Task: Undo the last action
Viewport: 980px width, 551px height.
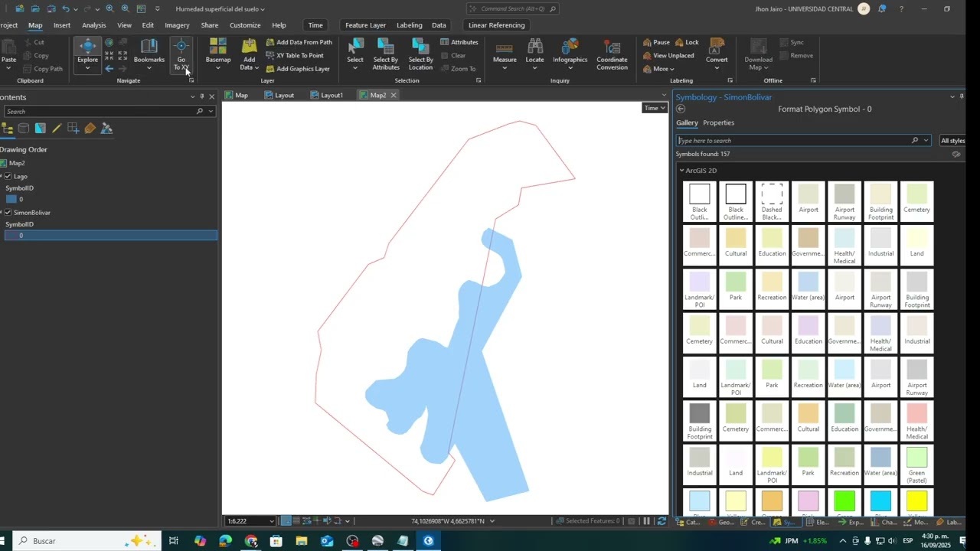Action: click(x=66, y=8)
